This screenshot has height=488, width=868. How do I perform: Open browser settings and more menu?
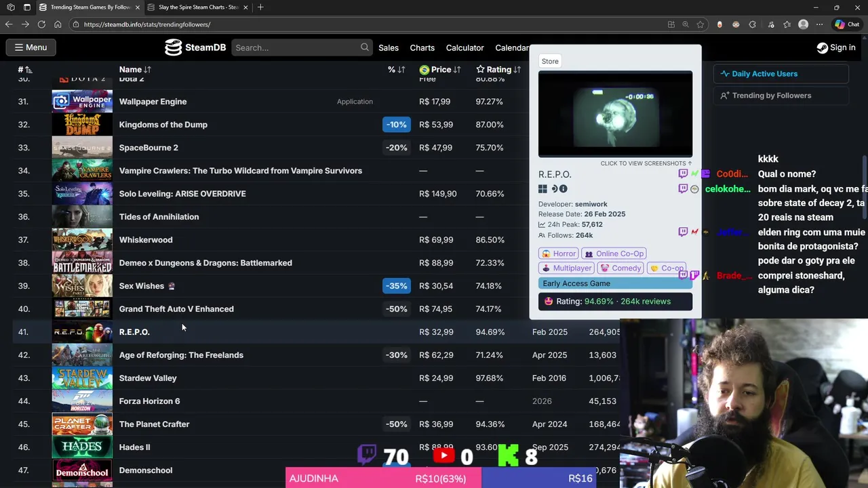coord(820,24)
